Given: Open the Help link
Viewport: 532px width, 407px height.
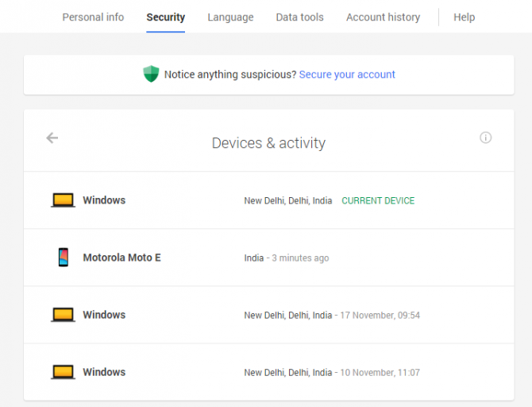Looking at the screenshot, I should pyautogui.click(x=465, y=17).
